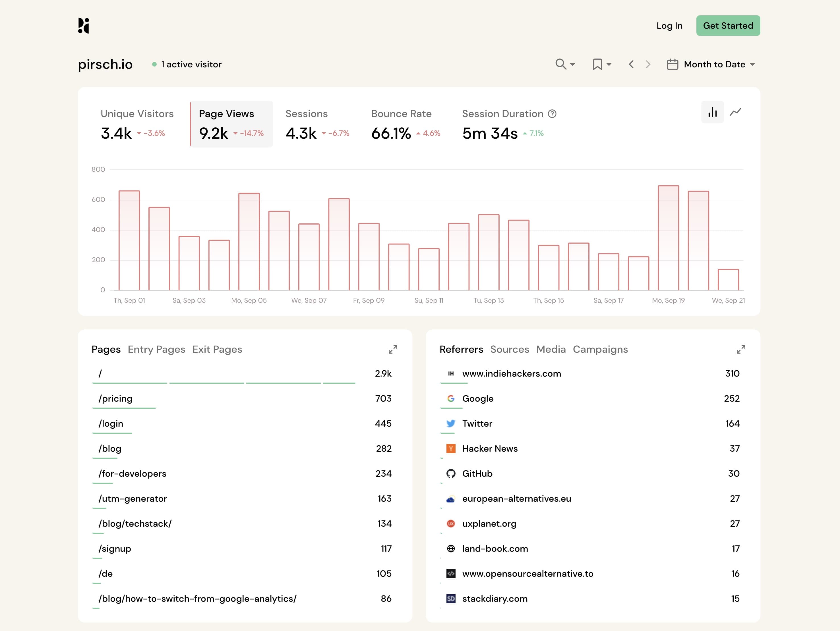This screenshot has height=631, width=840.
Task: Expand the Referrers panel fullscreen
Action: tap(740, 349)
